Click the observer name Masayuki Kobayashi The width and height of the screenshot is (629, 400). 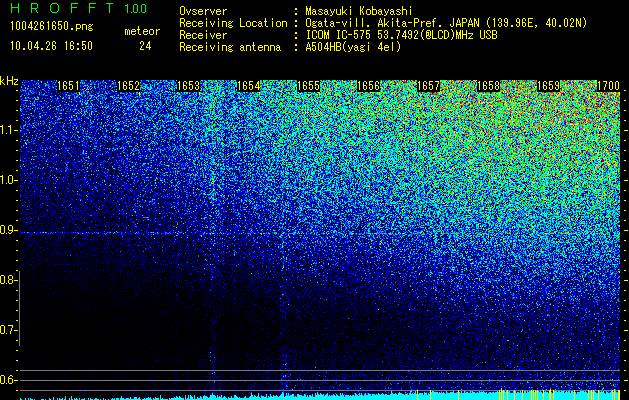pos(359,11)
